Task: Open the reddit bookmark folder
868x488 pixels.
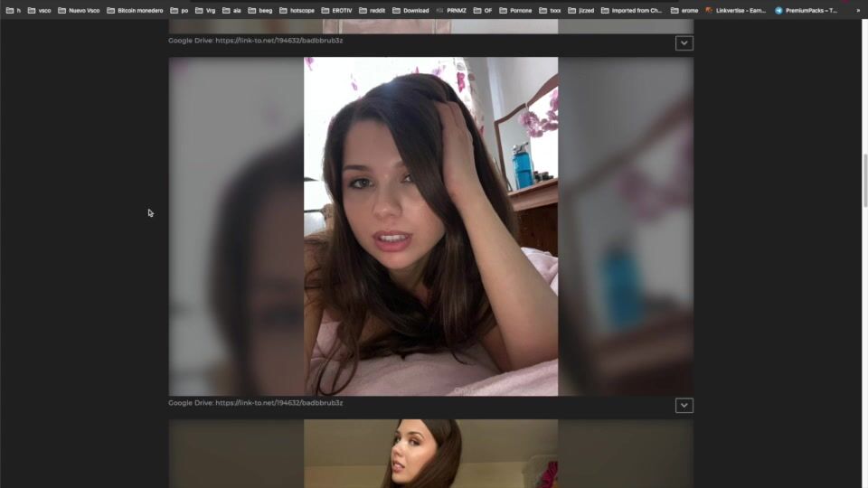Action: pyautogui.click(x=373, y=10)
